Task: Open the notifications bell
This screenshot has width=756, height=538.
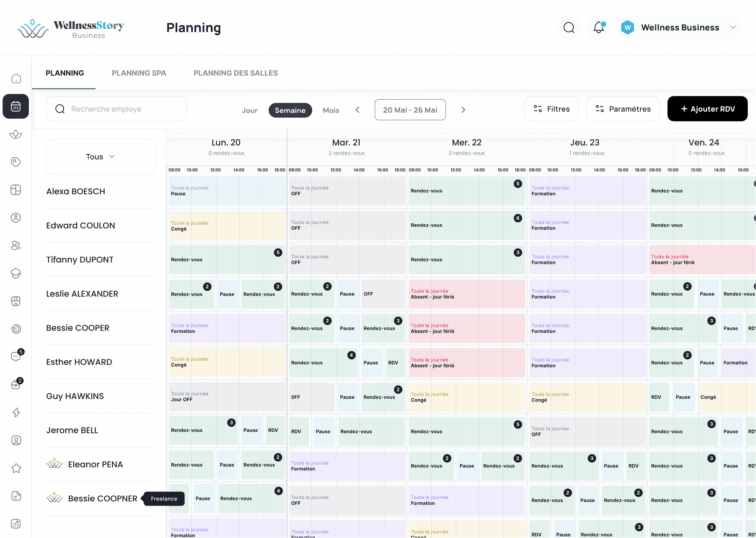Action: (599, 27)
